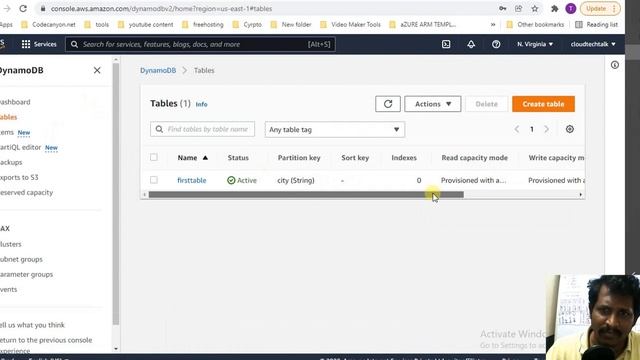
Task: Click Create table button
Action: (x=543, y=104)
